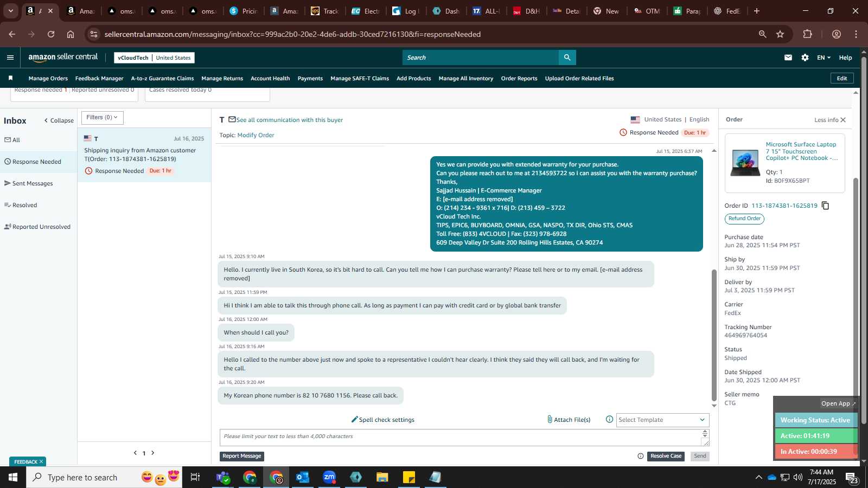
Task: Open Feedback Manager menu item
Action: (x=99, y=79)
